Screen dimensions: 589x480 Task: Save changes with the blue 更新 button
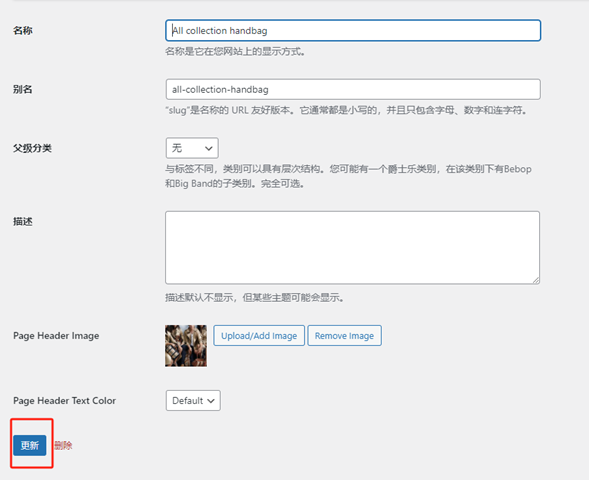pyautogui.click(x=30, y=445)
